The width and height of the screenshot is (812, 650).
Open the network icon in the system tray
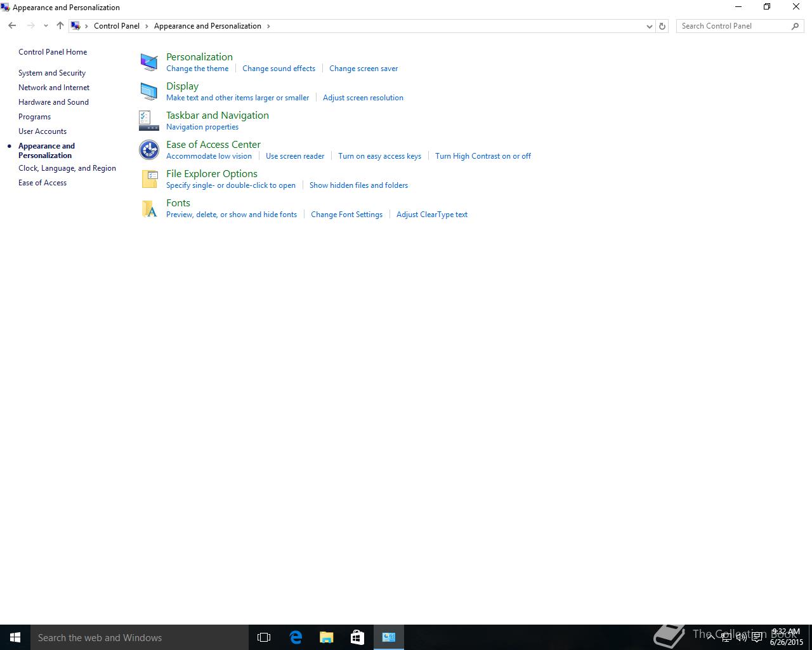pos(726,637)
